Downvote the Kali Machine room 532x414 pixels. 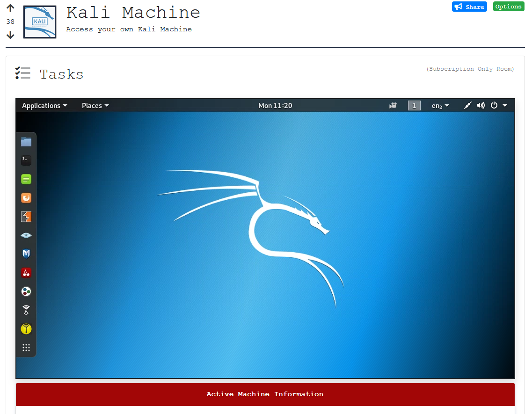(x=10, y=35)
